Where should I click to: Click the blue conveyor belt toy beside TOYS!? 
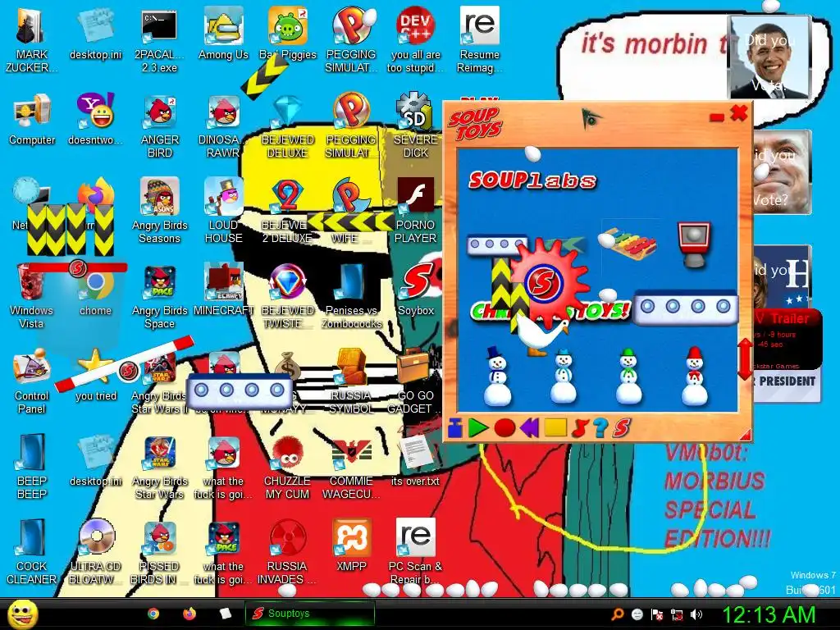click(x=685, y=307)
